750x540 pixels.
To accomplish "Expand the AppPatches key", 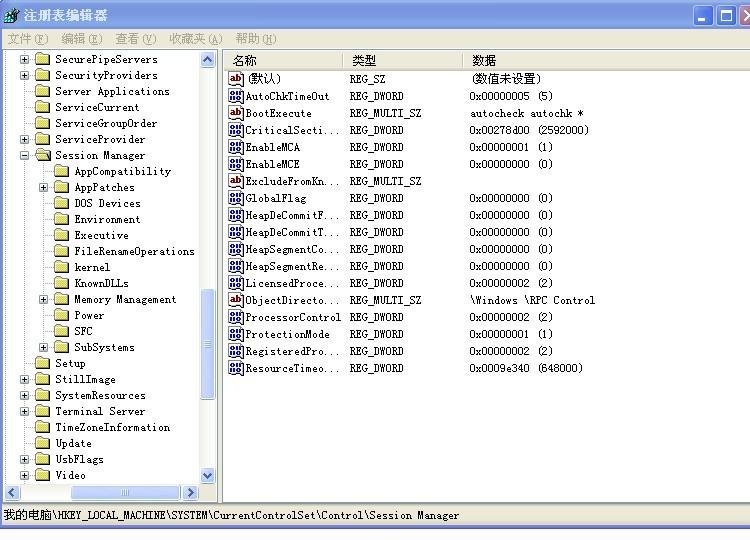I will coord(44,187).
